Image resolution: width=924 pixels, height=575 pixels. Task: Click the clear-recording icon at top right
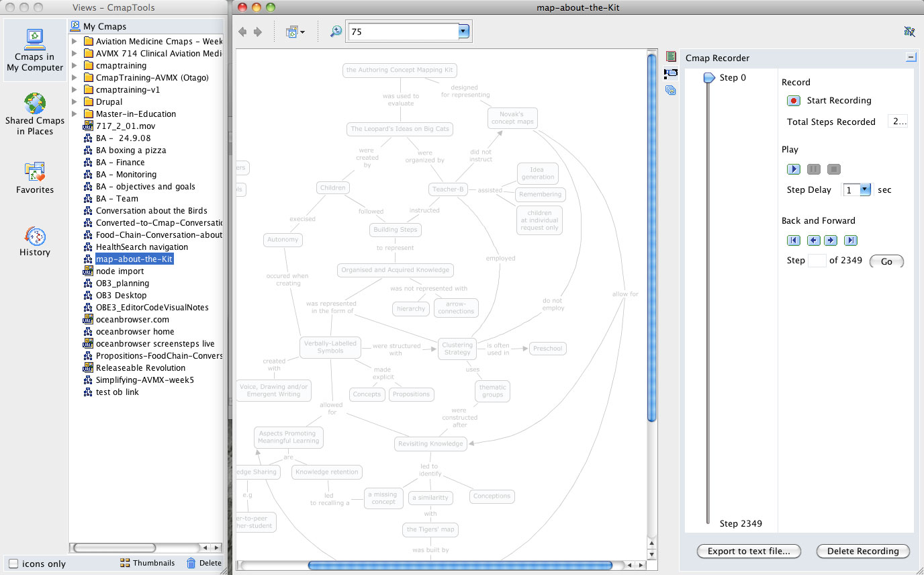click(910, 31)
